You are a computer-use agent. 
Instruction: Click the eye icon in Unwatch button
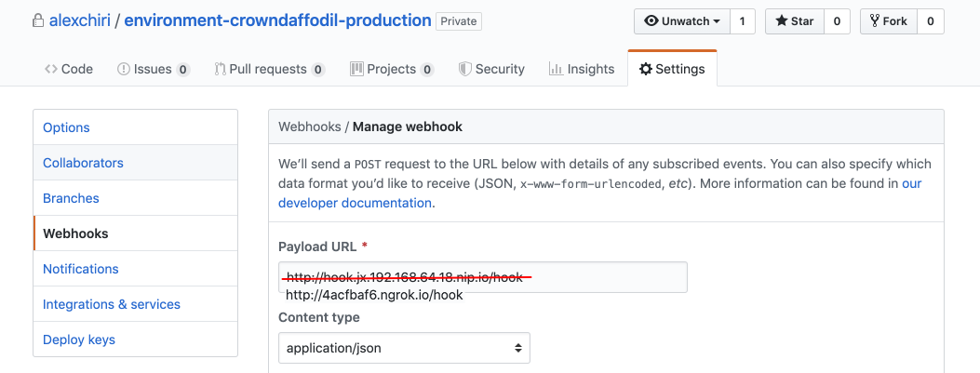[651, 21]
